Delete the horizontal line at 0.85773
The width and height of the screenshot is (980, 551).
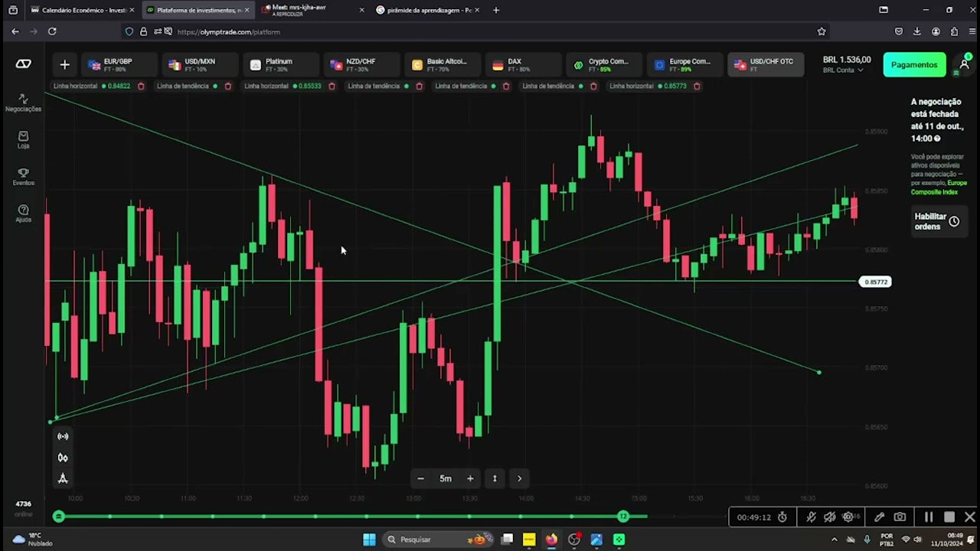[x=697, y=86]
